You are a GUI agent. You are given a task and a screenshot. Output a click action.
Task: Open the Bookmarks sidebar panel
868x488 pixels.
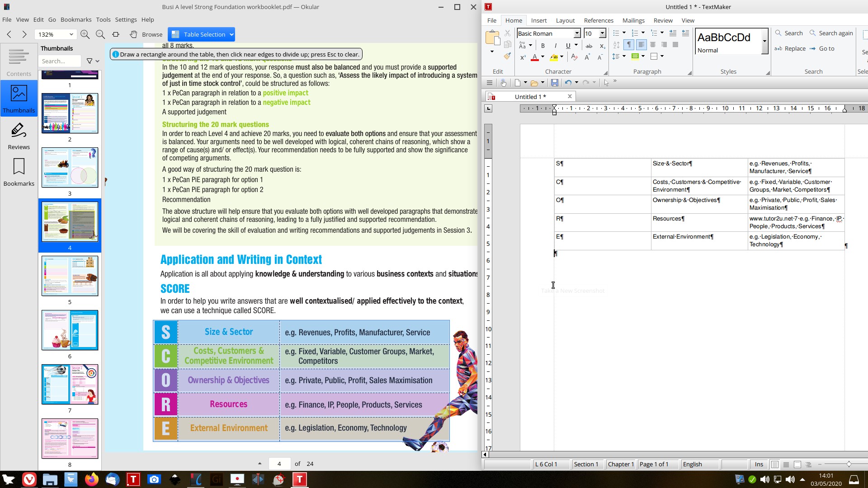click(19, 172)
